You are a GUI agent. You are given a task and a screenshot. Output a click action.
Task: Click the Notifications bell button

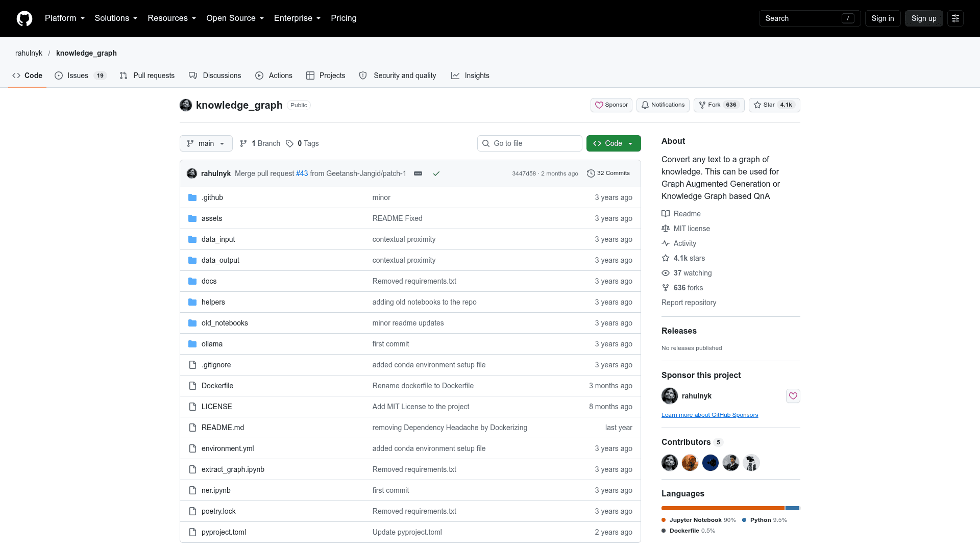pos(663,105)
